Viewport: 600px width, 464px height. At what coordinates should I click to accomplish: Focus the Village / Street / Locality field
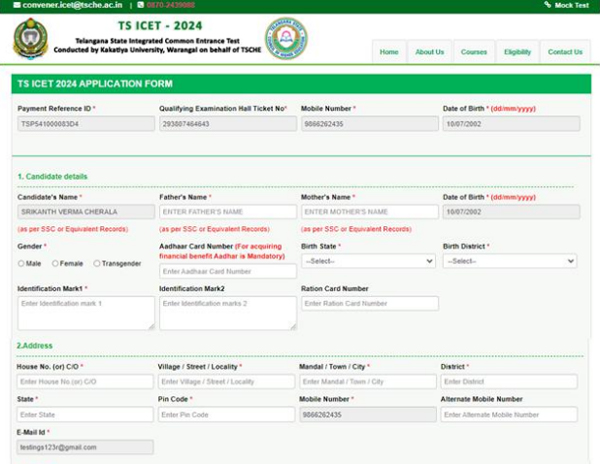click(x=227, y=381)
